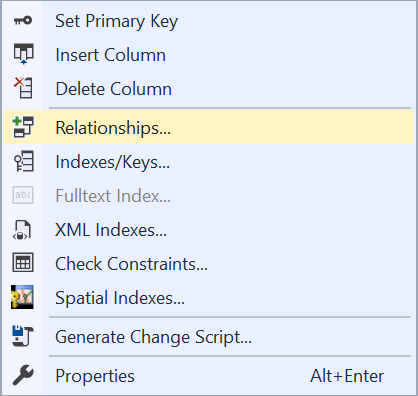Click the Properties wrench icon
Viewport: 418px width, 396px height.
23,375
